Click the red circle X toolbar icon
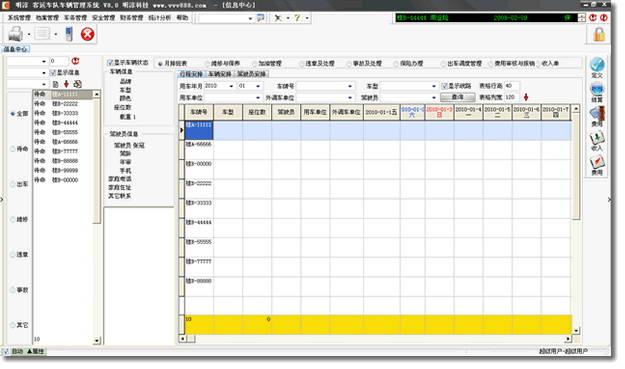This screenshot has height=369, width=625. (87, 34)
